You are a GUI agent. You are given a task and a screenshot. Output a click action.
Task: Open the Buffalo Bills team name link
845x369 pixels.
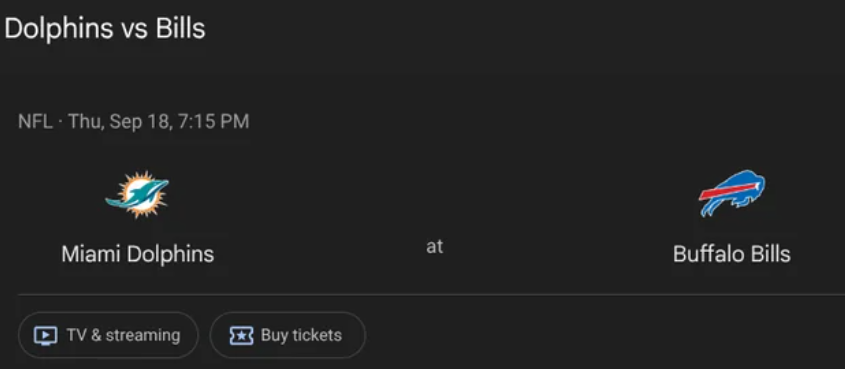731,254
